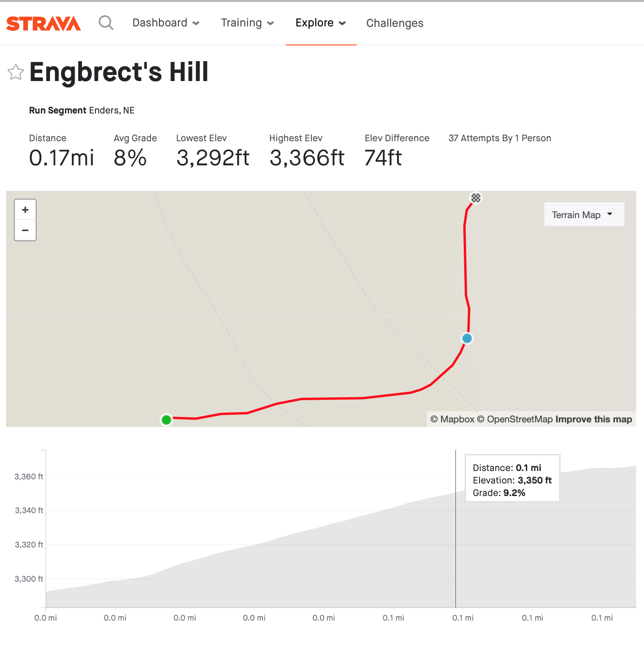Select the blue position marker on route
Image resolution: width=644 pixels, height=653 pixels.
(467, 339)
